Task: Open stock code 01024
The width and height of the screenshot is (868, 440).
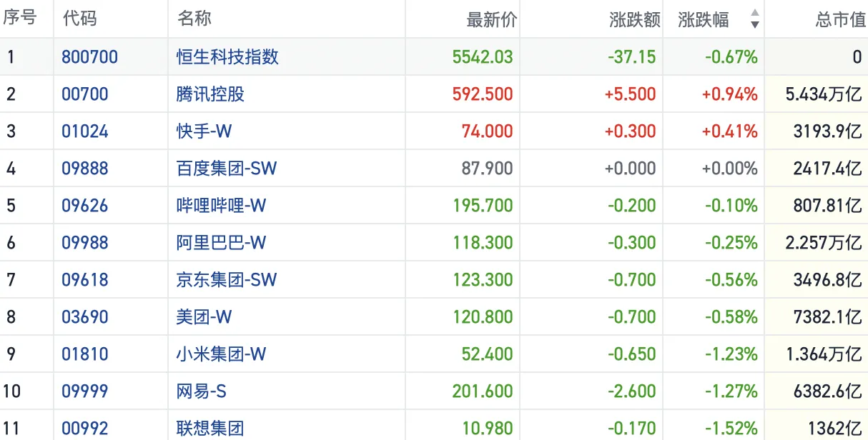Action: click(85, 131)
